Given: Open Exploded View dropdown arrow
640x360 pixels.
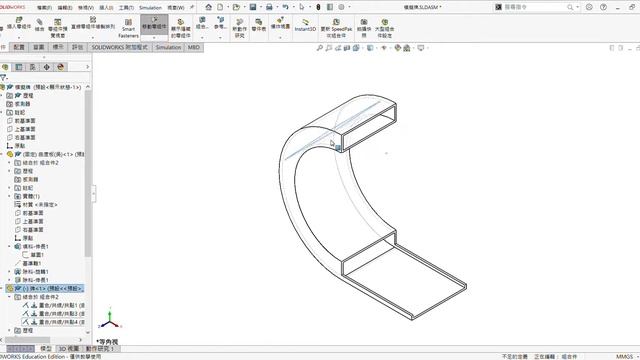Looking at the screenshot, I should click(x=280, y=38).
